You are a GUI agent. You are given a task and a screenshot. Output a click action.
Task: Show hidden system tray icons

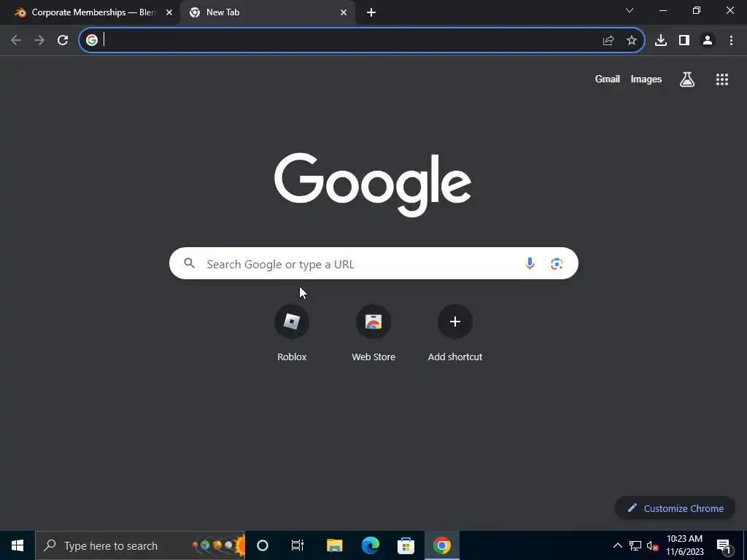pyautogui.click(x=617, y=545)
